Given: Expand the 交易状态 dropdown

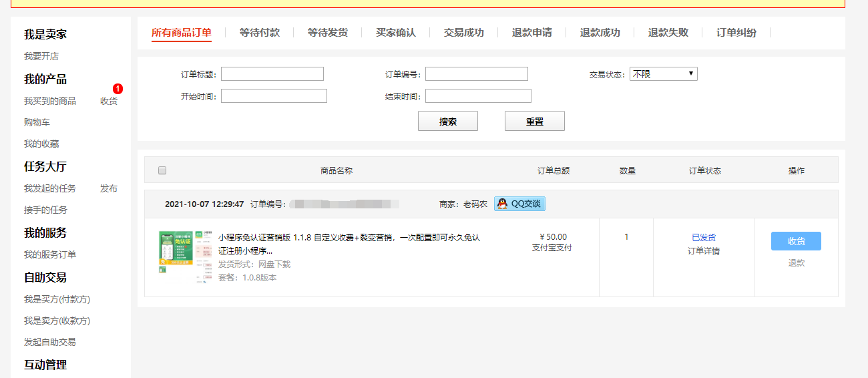Looking at the screenshot, I should click(x=663, y=74).
